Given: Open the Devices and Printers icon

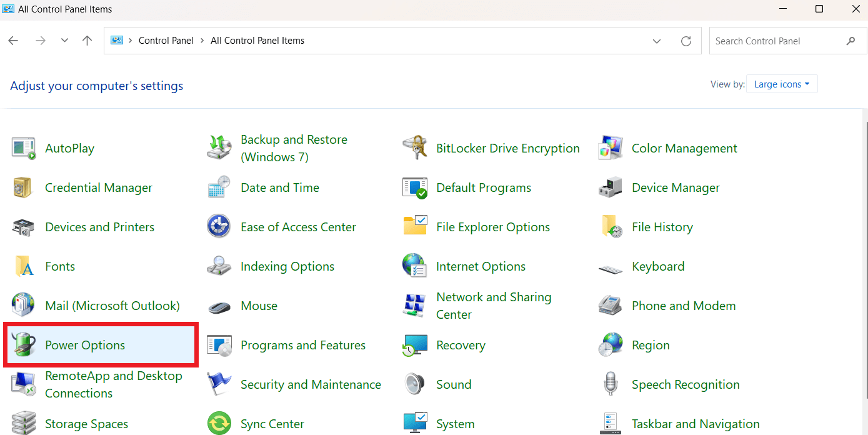Looking at the screenshot, I should (24, 227).
